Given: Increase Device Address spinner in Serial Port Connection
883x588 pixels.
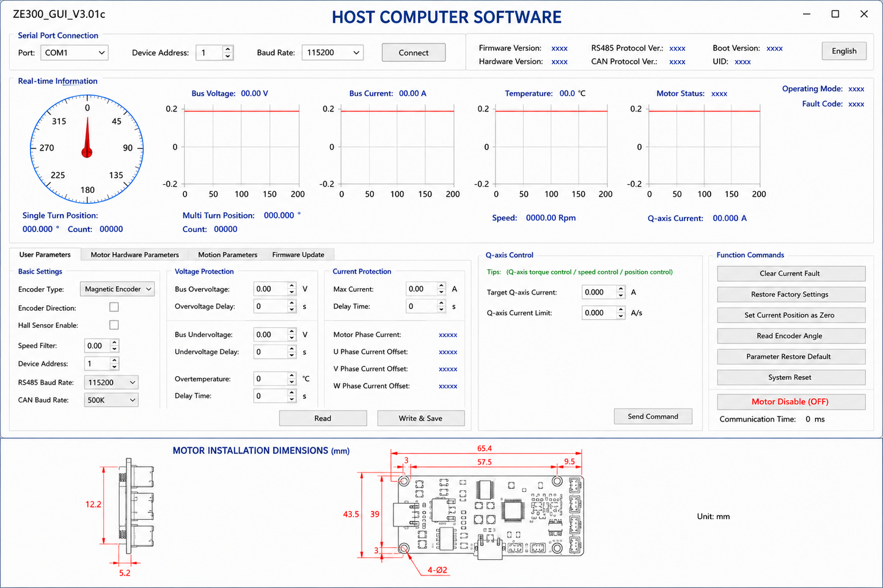Looking at the screenshot, I should tap(228, 49).
